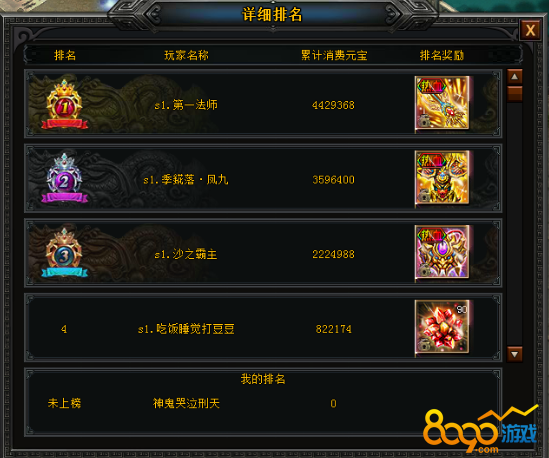Click the rank 3 purple helmet reward icon
Screen dimensions: 549x458
tap(442, 252)
